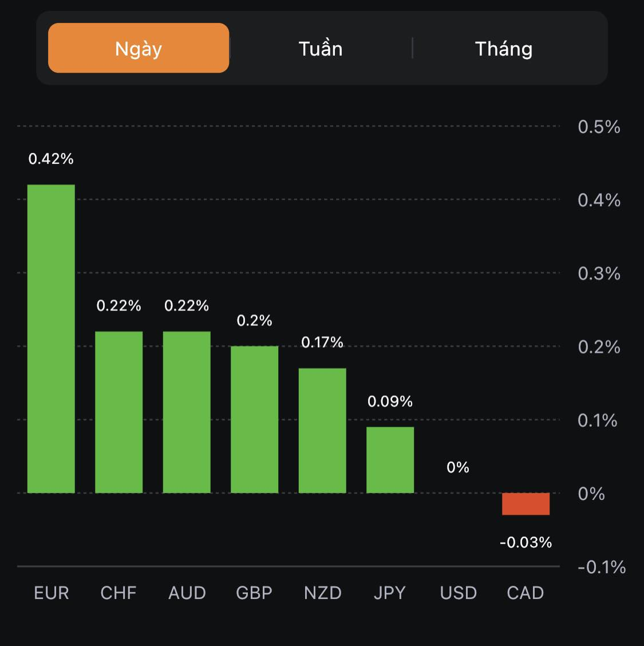Click the EUR axis label
The image size is (644, 646).
51,593
